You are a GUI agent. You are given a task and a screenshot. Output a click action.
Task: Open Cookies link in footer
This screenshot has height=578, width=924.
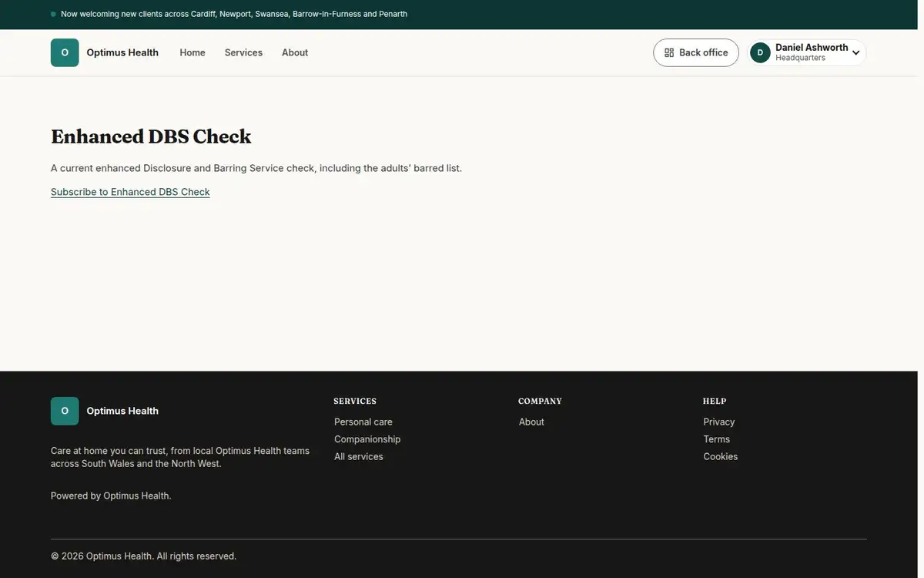point(721,456)
